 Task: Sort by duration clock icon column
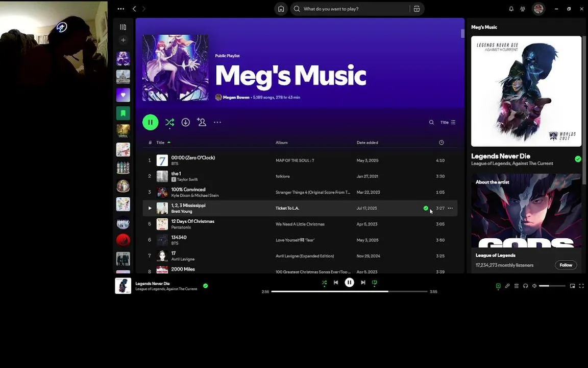(x=442, y=142)
